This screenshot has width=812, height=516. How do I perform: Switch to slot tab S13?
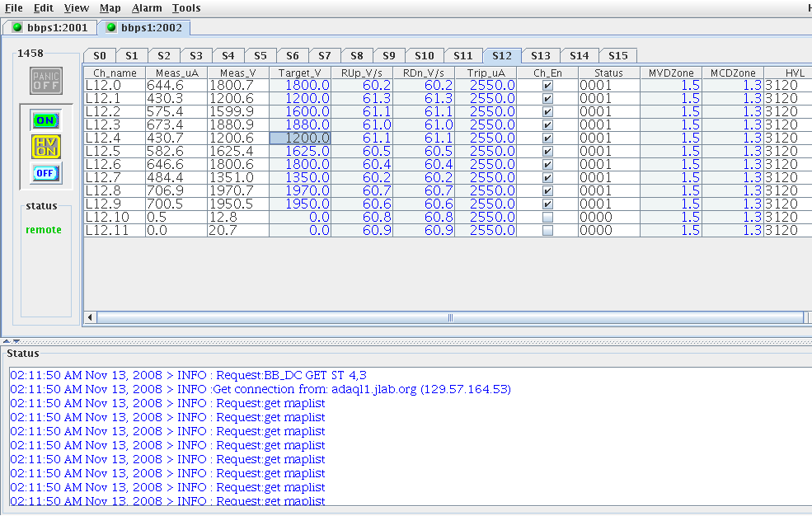[x=541, y=55]
